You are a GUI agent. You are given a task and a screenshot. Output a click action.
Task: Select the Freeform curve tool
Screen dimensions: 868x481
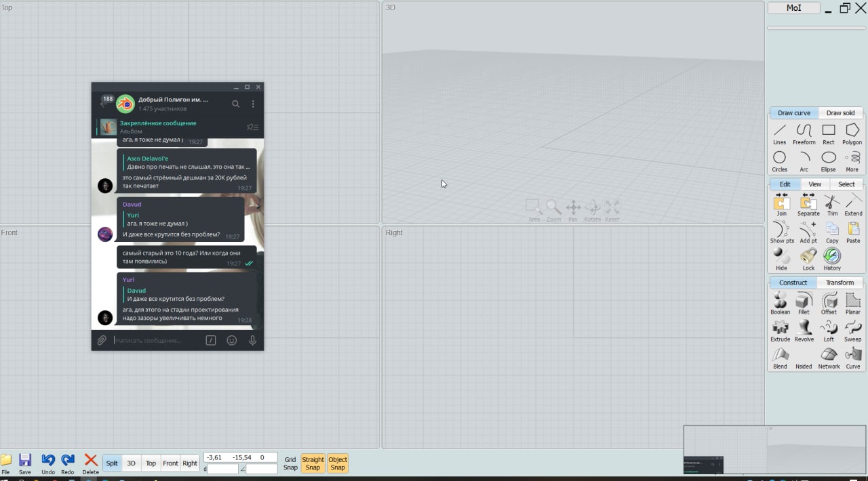pos(804,134)
